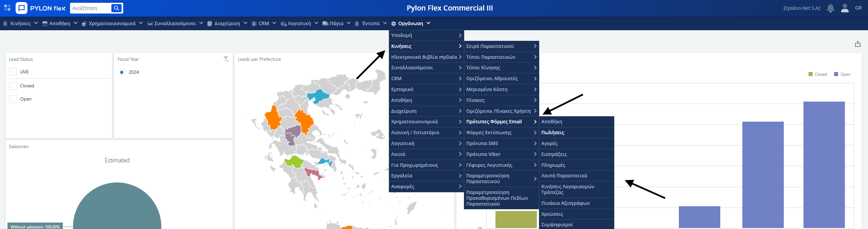Expand the Χρηματοοικονομικά dropdown arrow

[141, 23]
